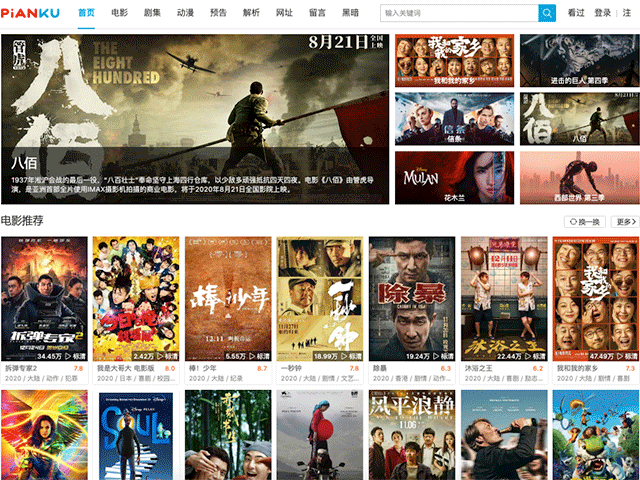Screen dimensions: 640x480
Task: Open the animated cartoon creatures poster
Action: pos(596,435)
